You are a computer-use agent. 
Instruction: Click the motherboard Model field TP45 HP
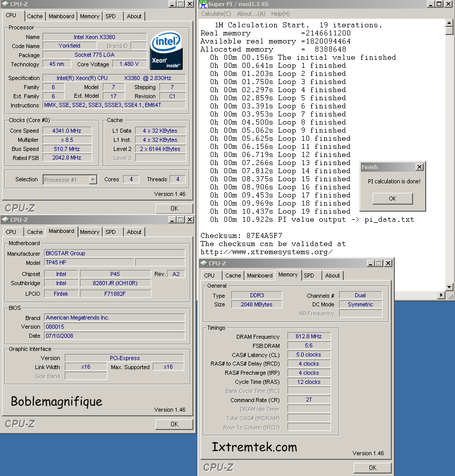pyautogui.click(x=89, y=262)
